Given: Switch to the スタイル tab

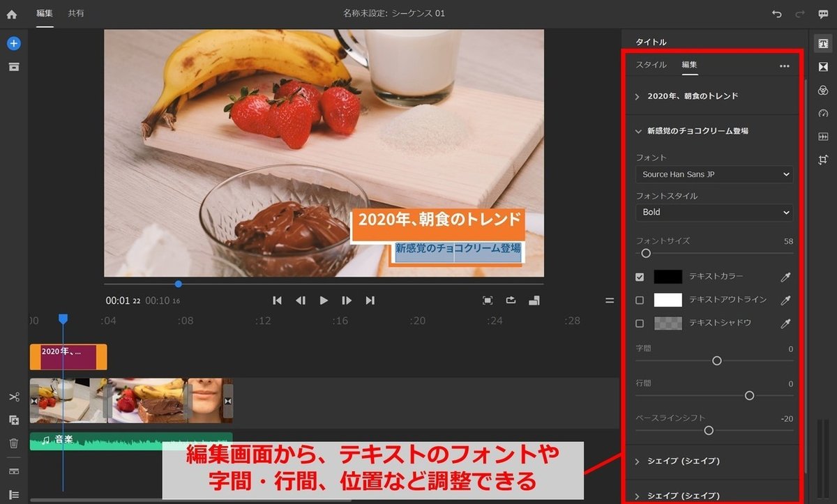Looking at the screenshot, I should coord(651,65).
